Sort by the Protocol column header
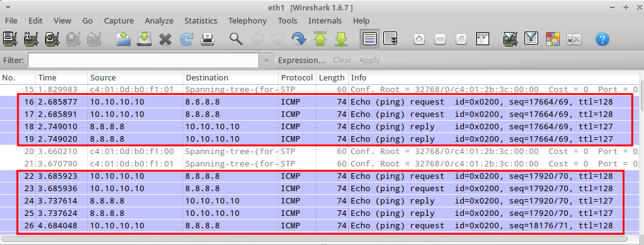The width and height of the screenshot is (644, 245). pyautogui.click(x=297, y=77)
